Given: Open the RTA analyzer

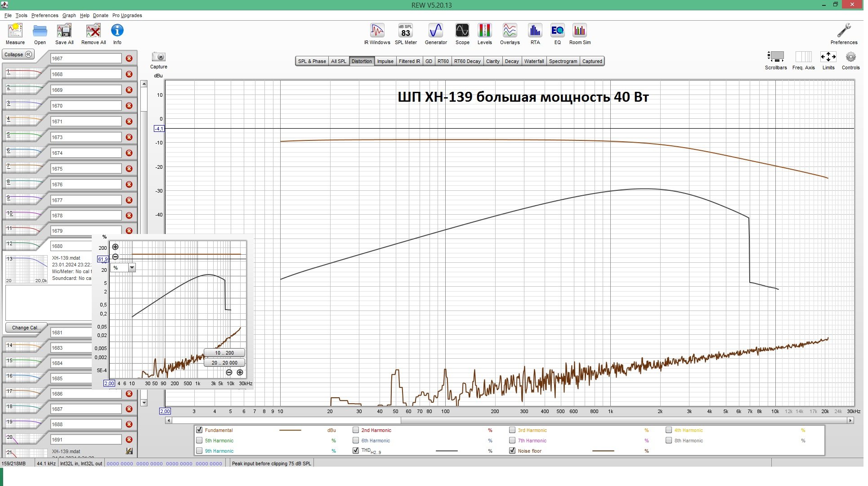Looking at the screenshot, I should coord(535,34).
